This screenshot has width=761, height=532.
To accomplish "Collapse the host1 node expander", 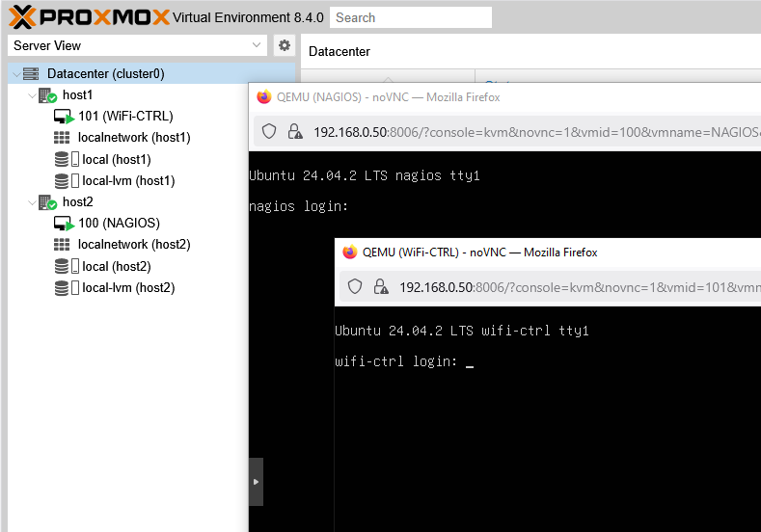I will coord(32,95).
